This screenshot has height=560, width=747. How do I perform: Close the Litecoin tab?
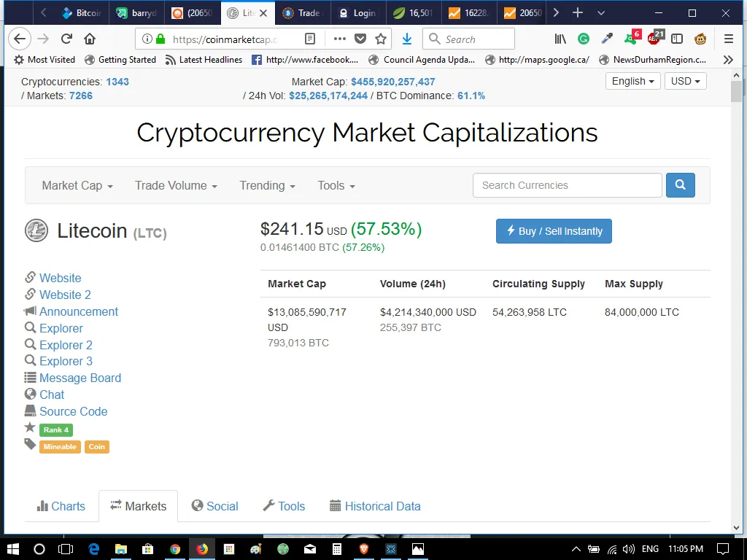tap(263, 13)
